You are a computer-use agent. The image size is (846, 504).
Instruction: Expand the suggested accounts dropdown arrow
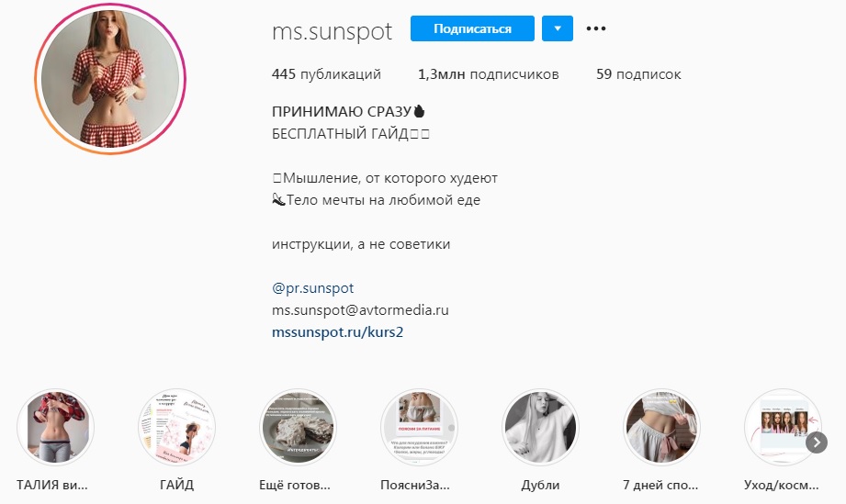[558, 28]
